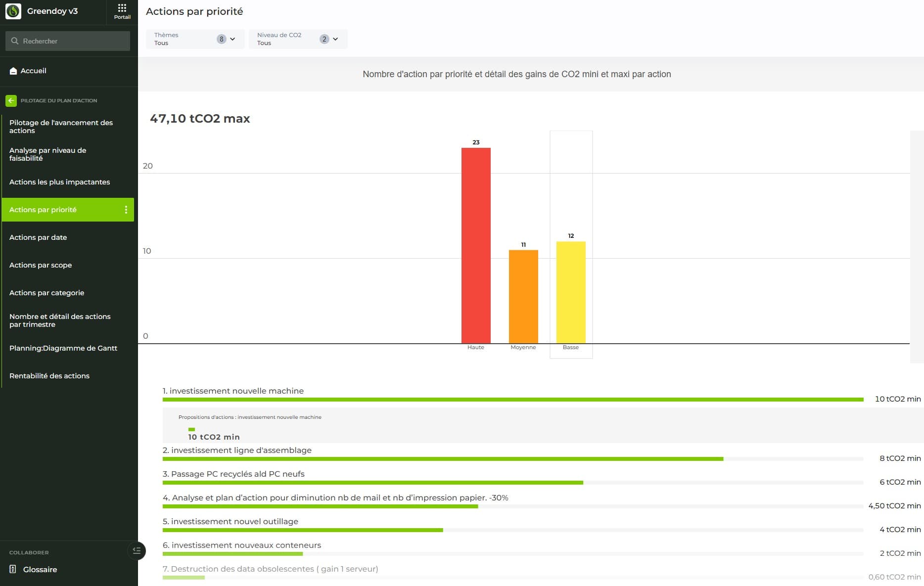924x586 pixels.
Task: Open the Portail apps grid
Action: (122, 11)
